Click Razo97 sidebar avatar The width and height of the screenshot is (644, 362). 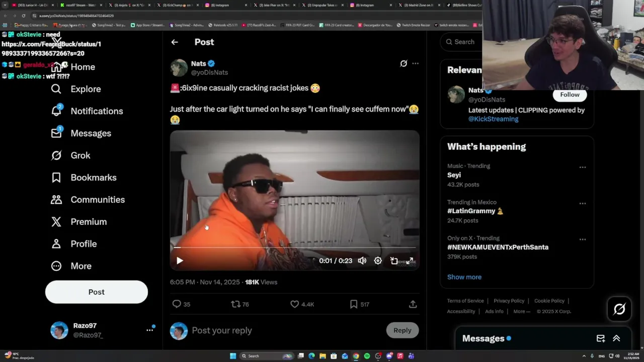(x=59, y=330)
